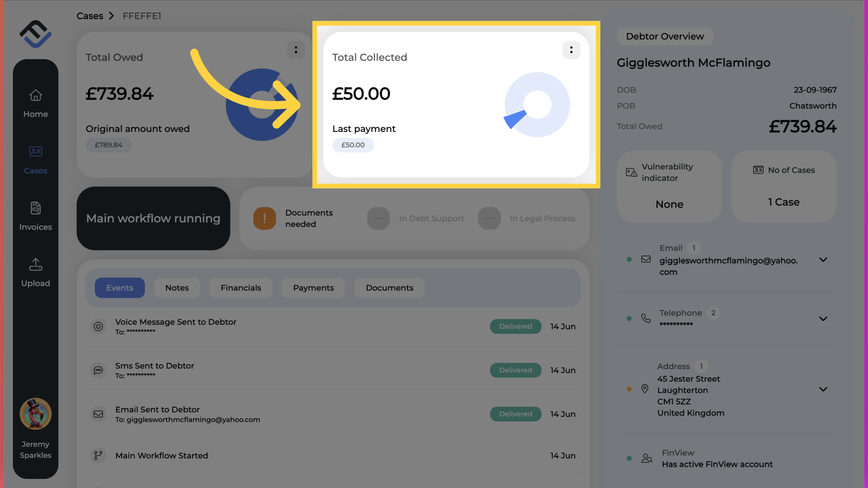The width and height of the screenshot is (868, 488).
Task: Toggle the In Legal Process status indicator
Action: click(489, 218)
